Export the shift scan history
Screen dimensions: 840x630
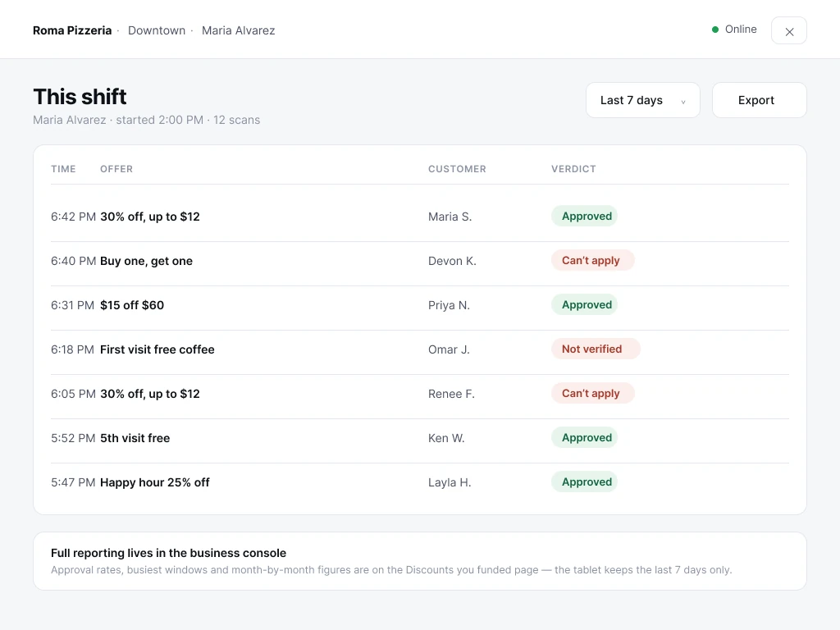click(x=759, y=100)
